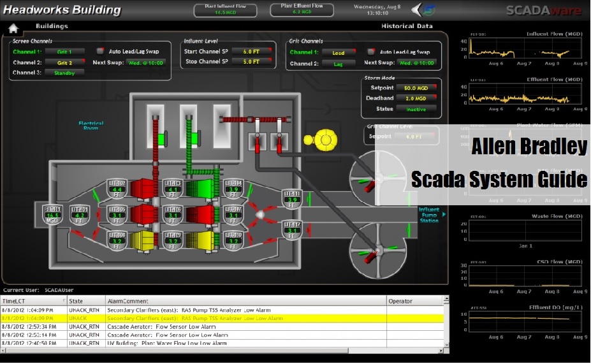Select Cascade Aerator Flow Sensor Low Alarm row
The width and height of the screenshot is (591, 364).
222,326
